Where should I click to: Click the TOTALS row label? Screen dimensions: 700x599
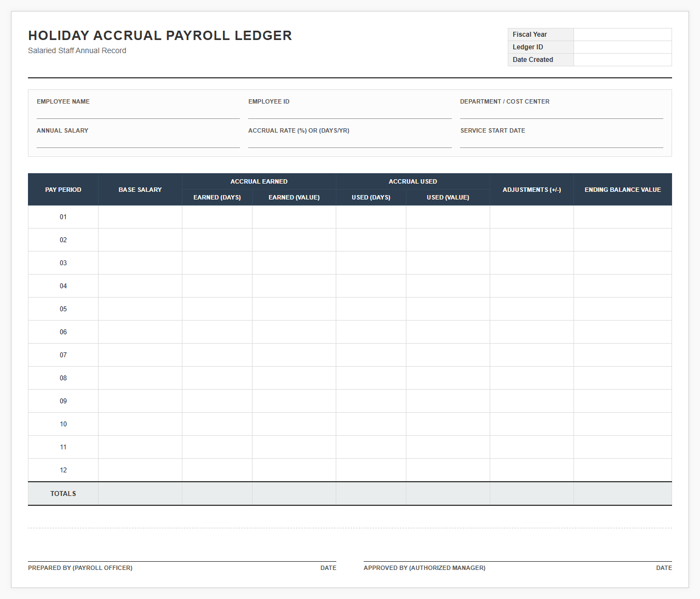click(x=63, y=494)
